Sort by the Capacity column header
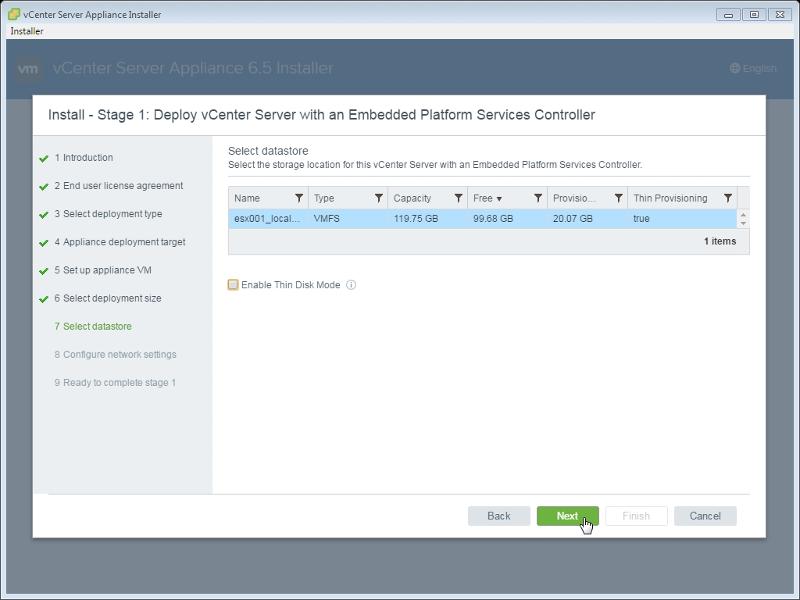This screenshot has width=800, height=600. click(x=412, y=198)
